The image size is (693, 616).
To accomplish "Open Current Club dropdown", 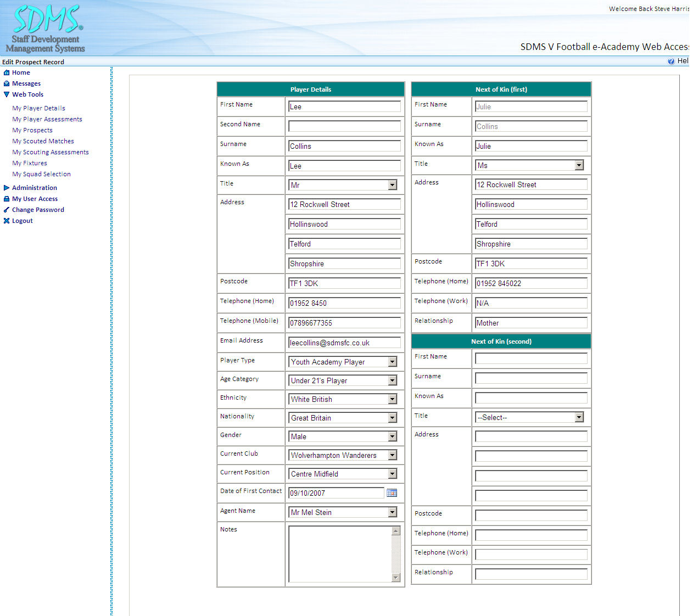I will 343,455.
